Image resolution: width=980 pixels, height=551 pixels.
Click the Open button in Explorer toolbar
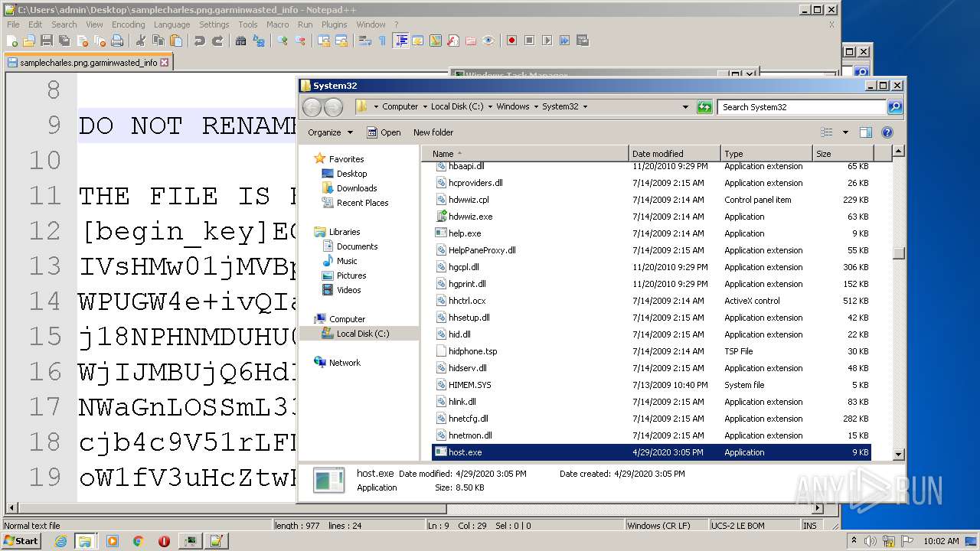point(384,132)
